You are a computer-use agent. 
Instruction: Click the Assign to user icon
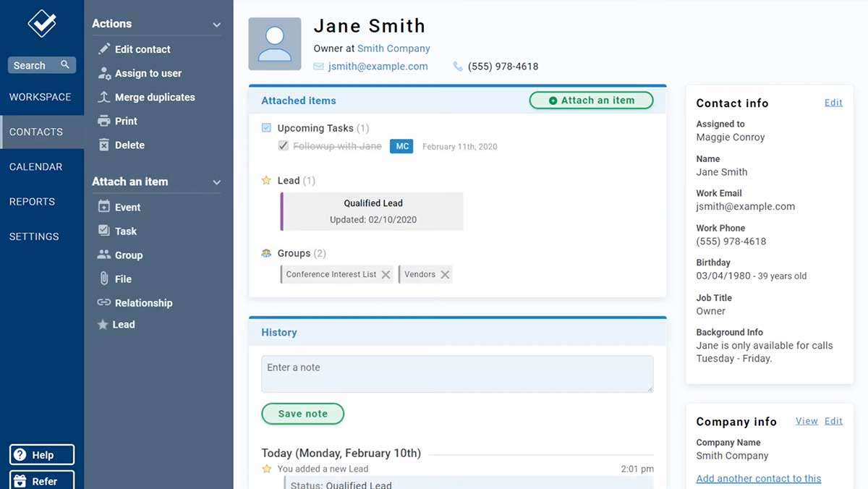(103, 73)
